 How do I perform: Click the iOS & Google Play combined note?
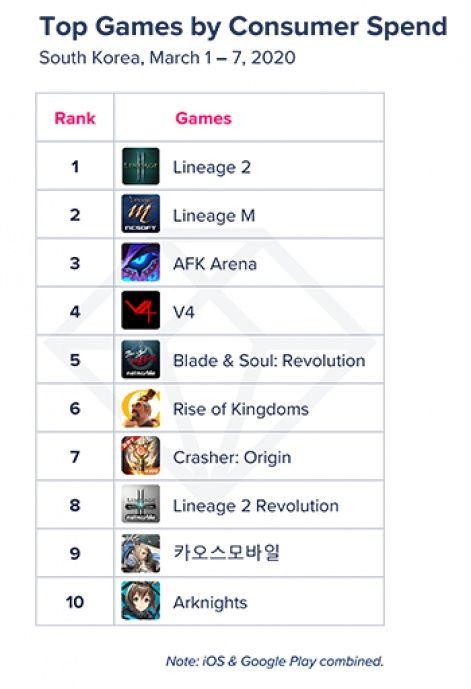click(x=275, y=661)
